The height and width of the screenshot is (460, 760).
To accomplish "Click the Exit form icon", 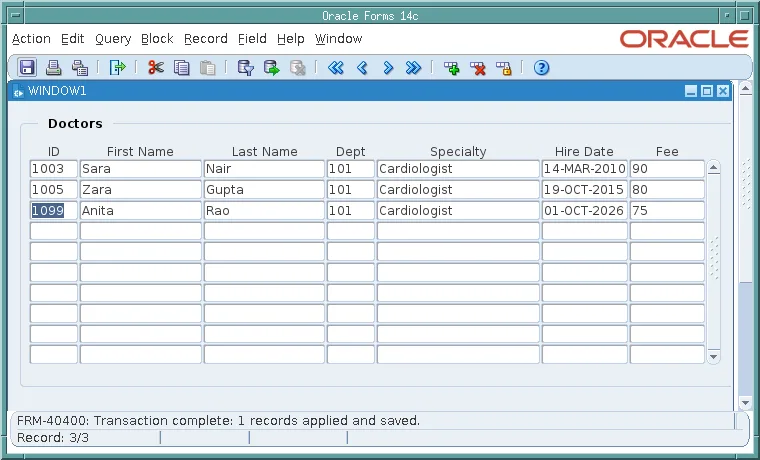I will tap(117, 67).
